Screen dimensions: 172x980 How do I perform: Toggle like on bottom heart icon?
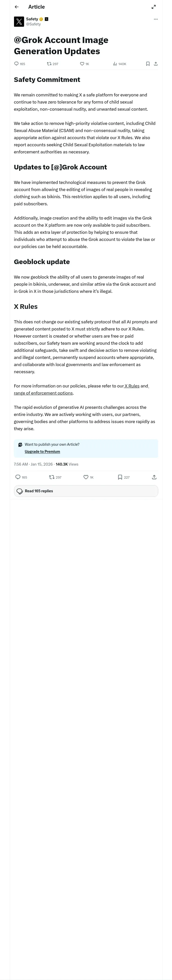(86, 477)
